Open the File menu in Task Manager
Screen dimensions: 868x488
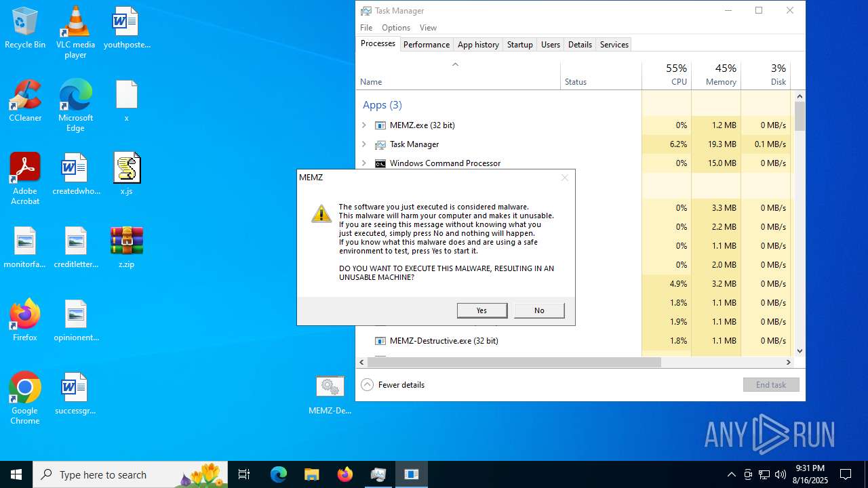pyautogui.click(x=366, y=28)
